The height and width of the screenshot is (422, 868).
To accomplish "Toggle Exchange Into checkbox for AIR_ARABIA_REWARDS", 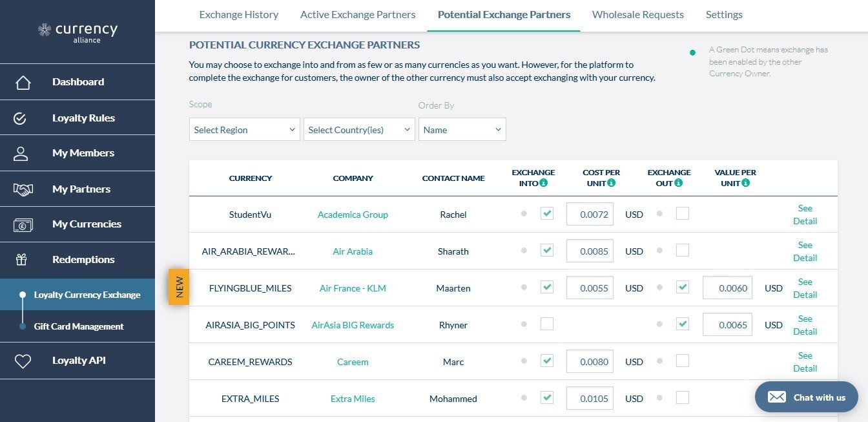I will pyautogui.click(x=547, y=250).
